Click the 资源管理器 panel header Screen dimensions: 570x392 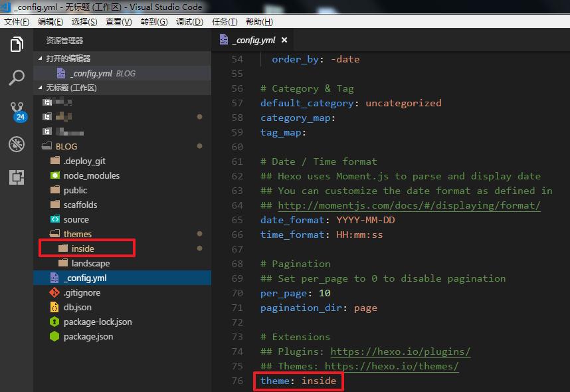(64, 41)
